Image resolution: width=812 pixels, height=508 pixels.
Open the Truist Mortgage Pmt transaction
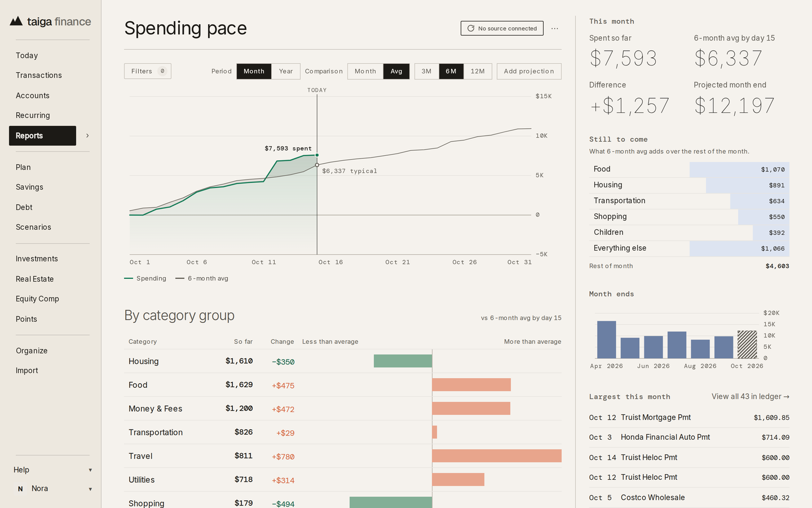click(689, 418)
